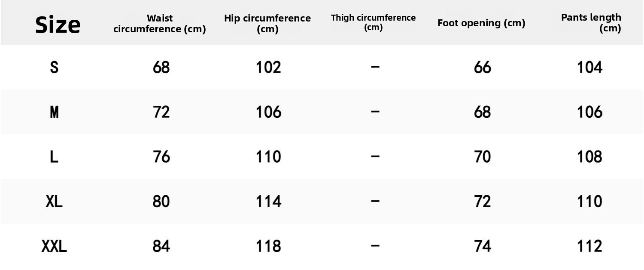Click foot opening value 72 for XL

[x=482, y=202]
